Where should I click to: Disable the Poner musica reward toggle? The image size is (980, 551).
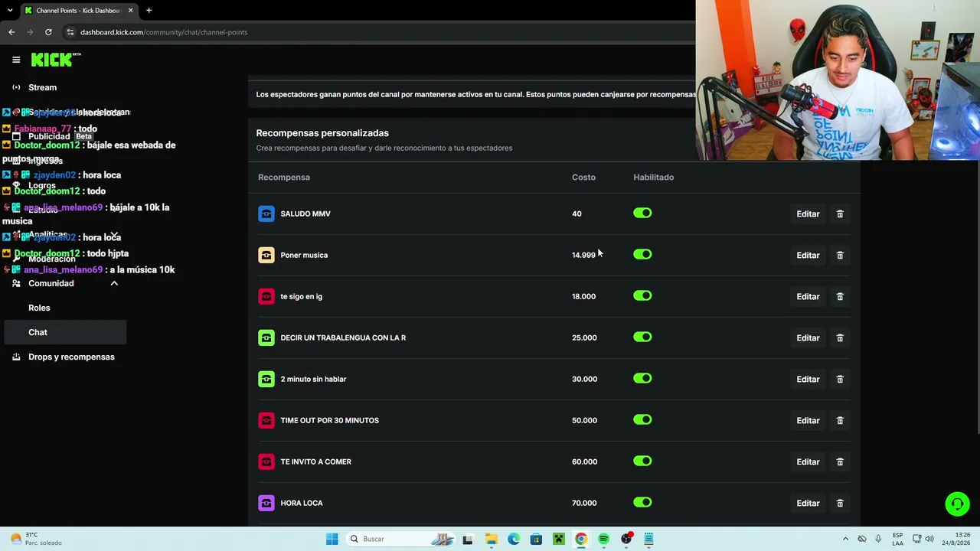tap(642, 254)
